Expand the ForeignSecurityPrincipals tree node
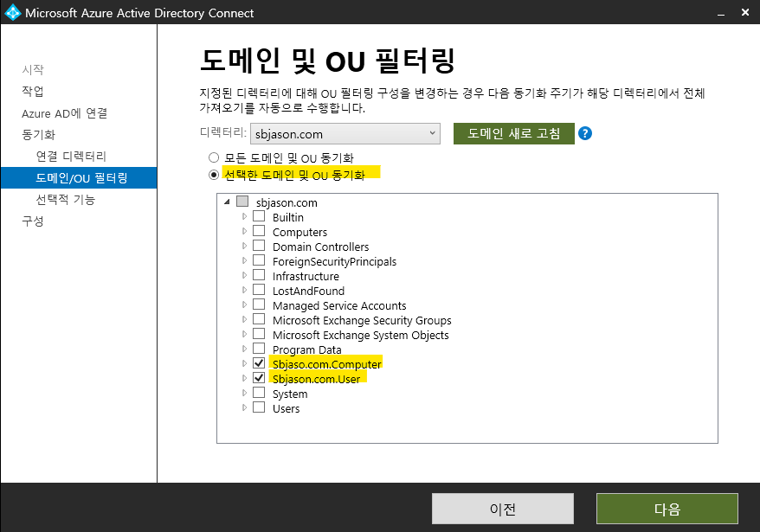 [244, 260]
